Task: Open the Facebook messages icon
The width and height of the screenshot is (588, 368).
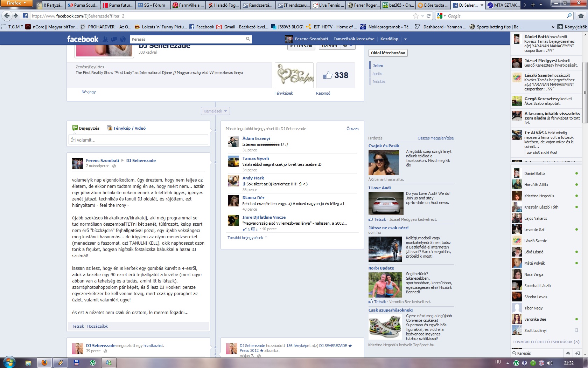Action: point(114,39)
